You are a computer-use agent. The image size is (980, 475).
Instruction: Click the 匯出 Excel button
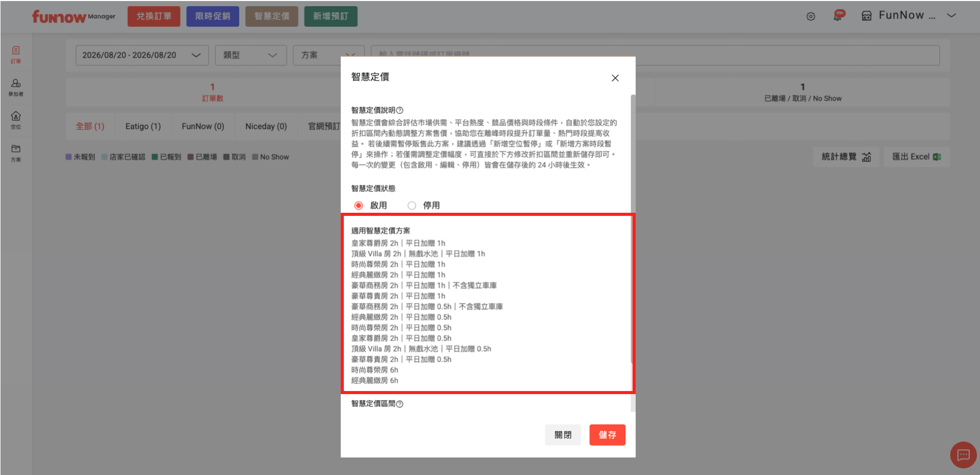(x=917, y=157)
